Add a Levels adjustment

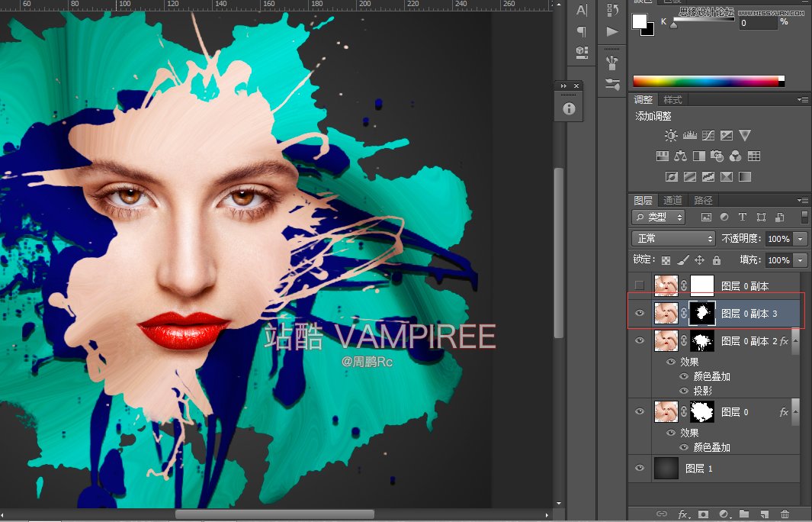point(690,136)
